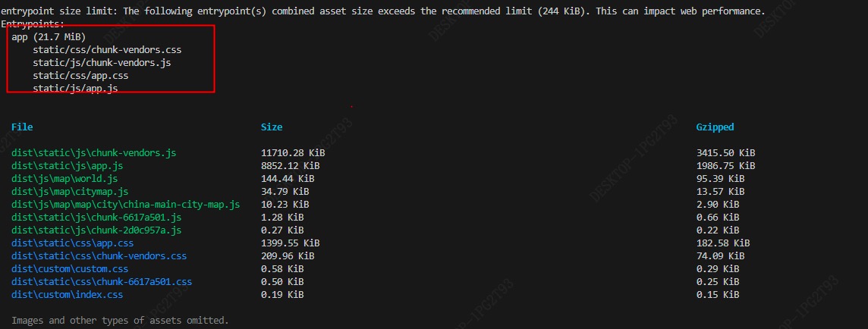The height and width of the screenshot is (329, 868).
Task: Click the dist\static\js\chunk-2d0c957a.js path
Action: [96, 230]
